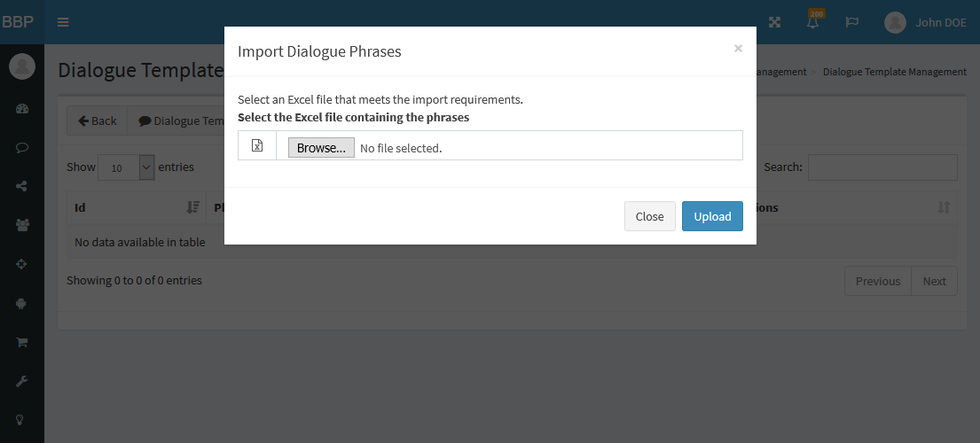Toggle the sidebar with the hamburger icon
Screen dimensions: 980x443
coord(63,22)
